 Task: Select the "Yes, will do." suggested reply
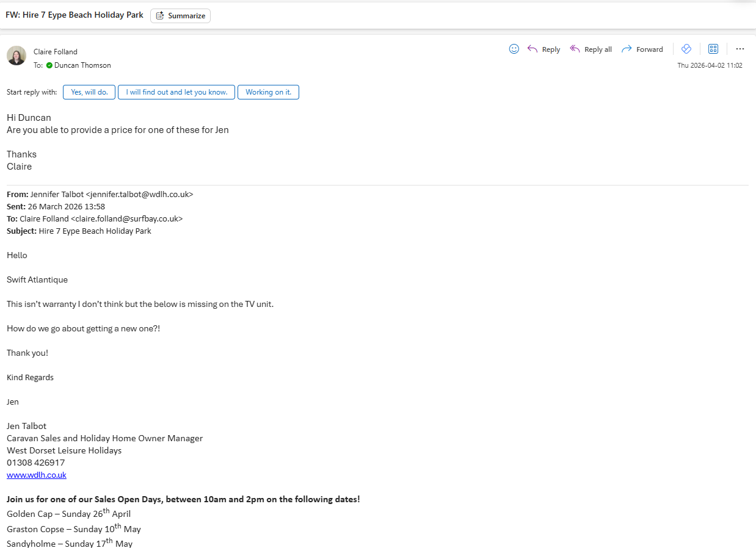(89, 92)
